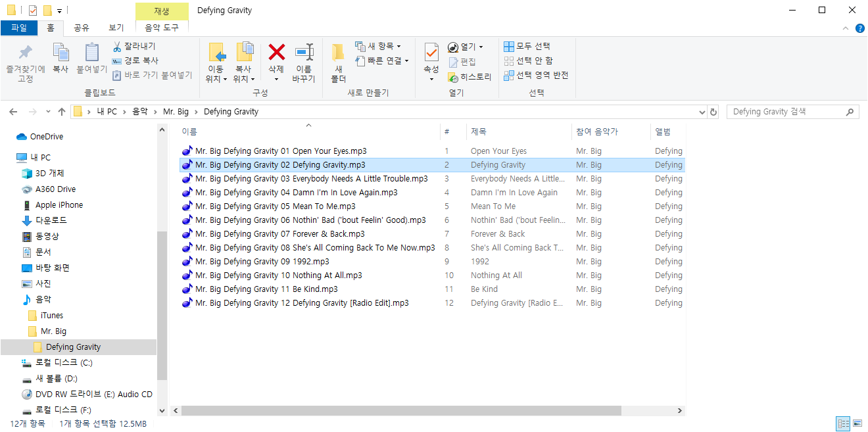Click the 복사 copy icon in clipboard group
The image size is (868, 432).
pyautogui.click(x=60, y=52)
